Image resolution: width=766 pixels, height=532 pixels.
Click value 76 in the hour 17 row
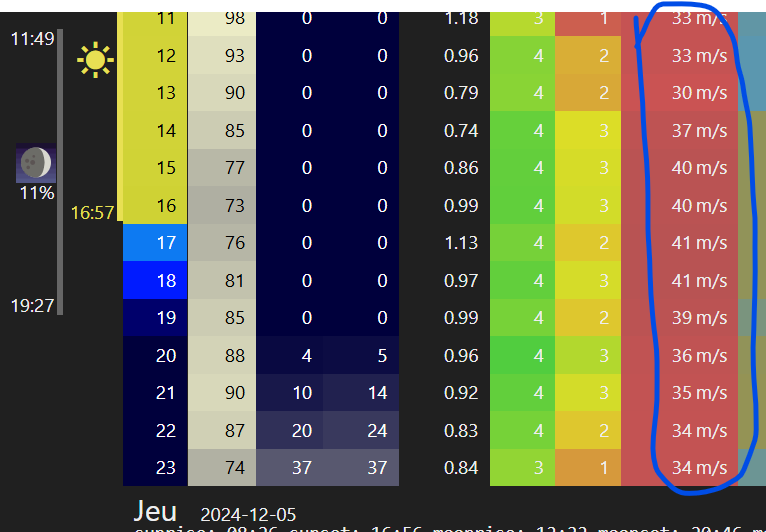[222, 242]
